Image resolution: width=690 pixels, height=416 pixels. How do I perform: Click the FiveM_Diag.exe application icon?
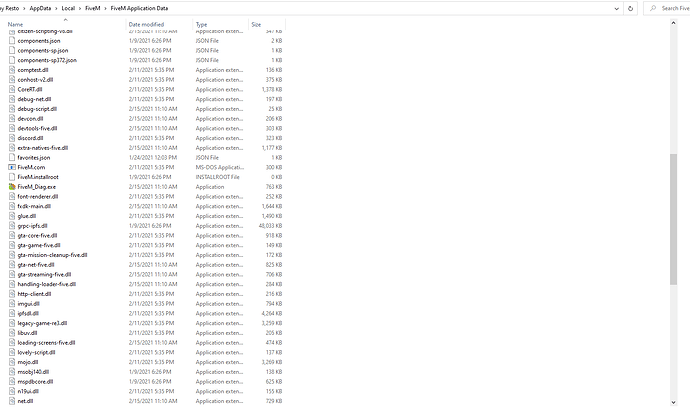12,187
